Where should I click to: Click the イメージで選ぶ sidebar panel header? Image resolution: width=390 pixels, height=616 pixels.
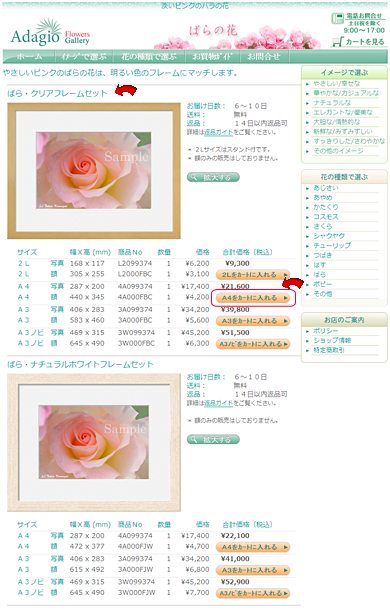pyautogui.click(x=344, y=72)
